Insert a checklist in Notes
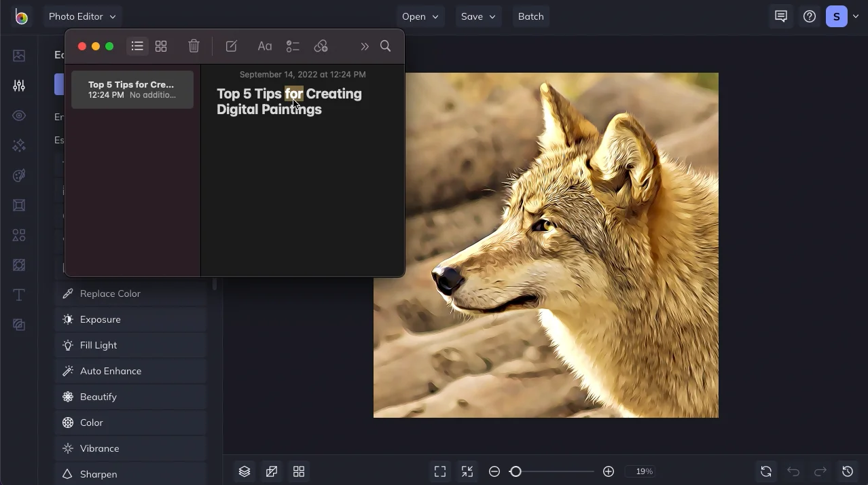 pos(293,46)
